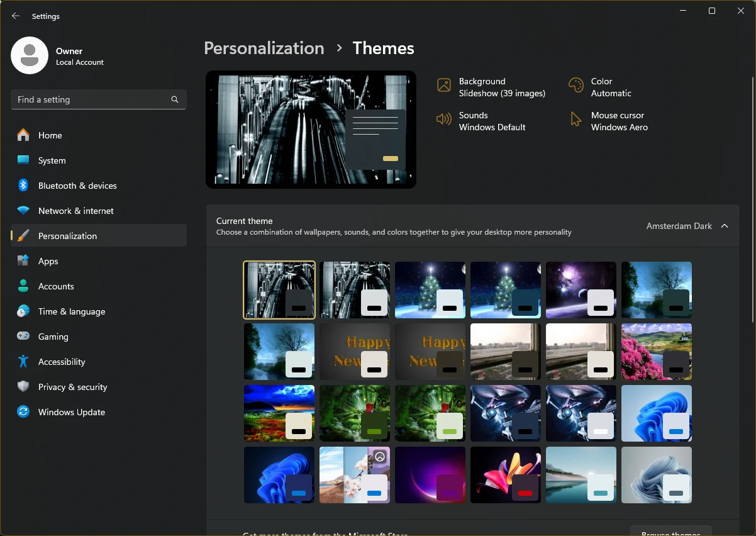Pick the Windows spotlight landscape theme
The image size is (756, 536).
(355, 475)
